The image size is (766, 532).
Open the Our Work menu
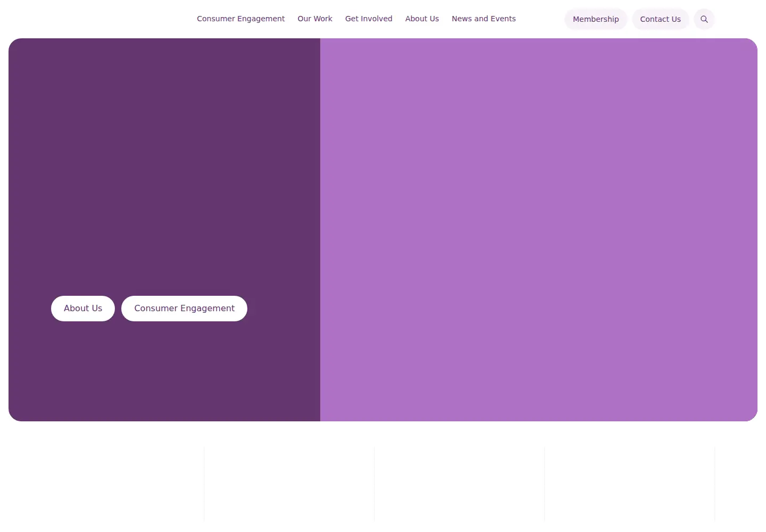point(315,19)
